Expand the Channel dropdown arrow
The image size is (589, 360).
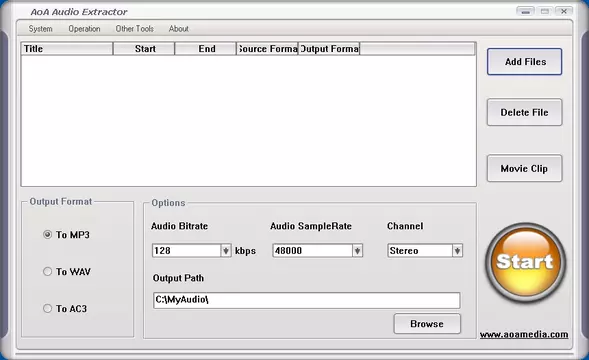[457, 251]
